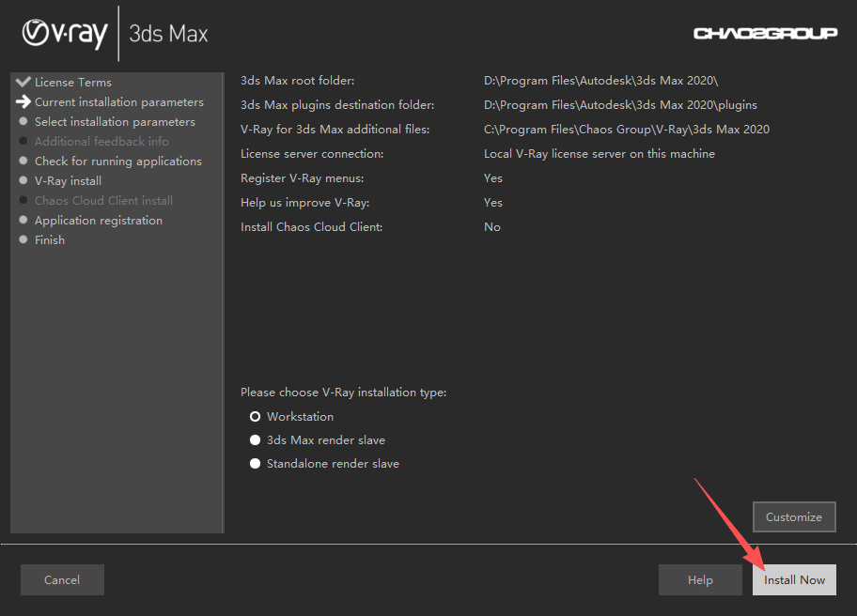This screenshot has height=616, width=857.
Task: Click the current step arrow icon
Action: (x=23, y=101)
